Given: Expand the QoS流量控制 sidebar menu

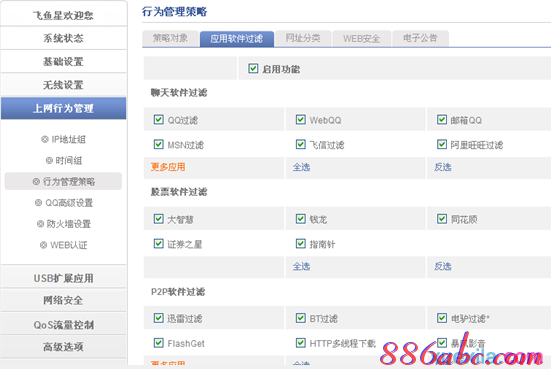Looking at the screenshot, I should coord(63,324).
